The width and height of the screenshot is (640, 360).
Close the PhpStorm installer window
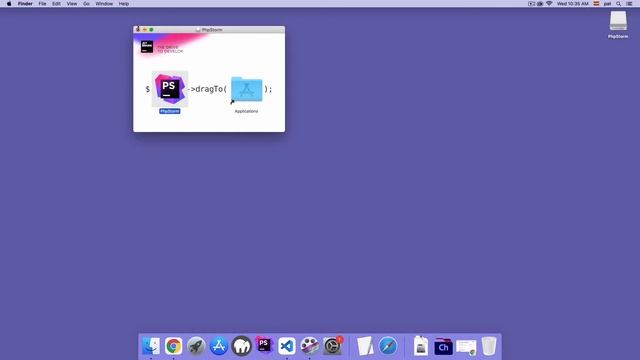pos(138,29)
